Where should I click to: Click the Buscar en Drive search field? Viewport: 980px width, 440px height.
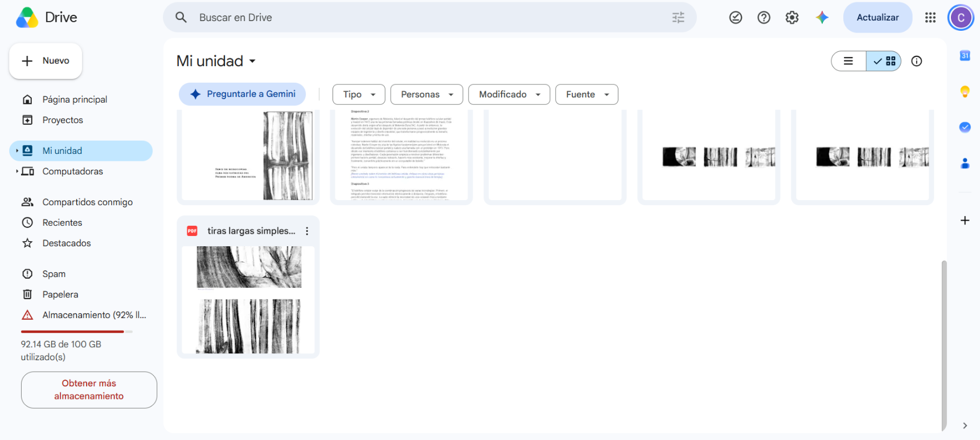tap(430, 18)
